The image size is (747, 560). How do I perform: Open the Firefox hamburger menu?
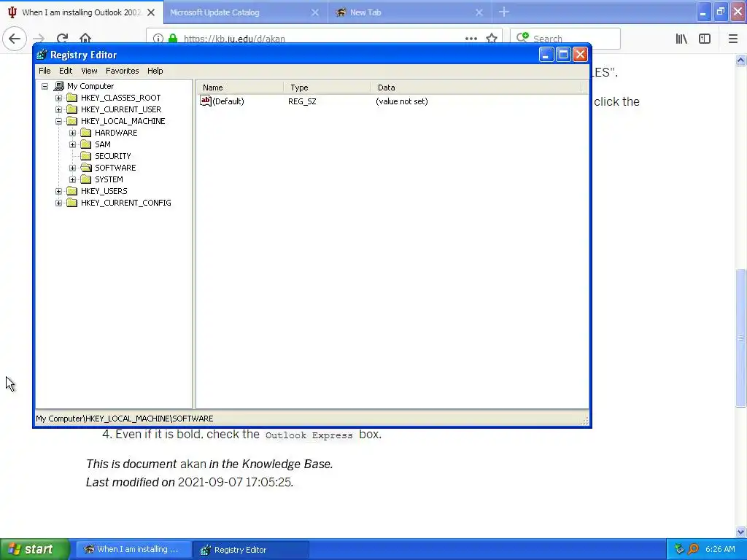coord(733,39)
